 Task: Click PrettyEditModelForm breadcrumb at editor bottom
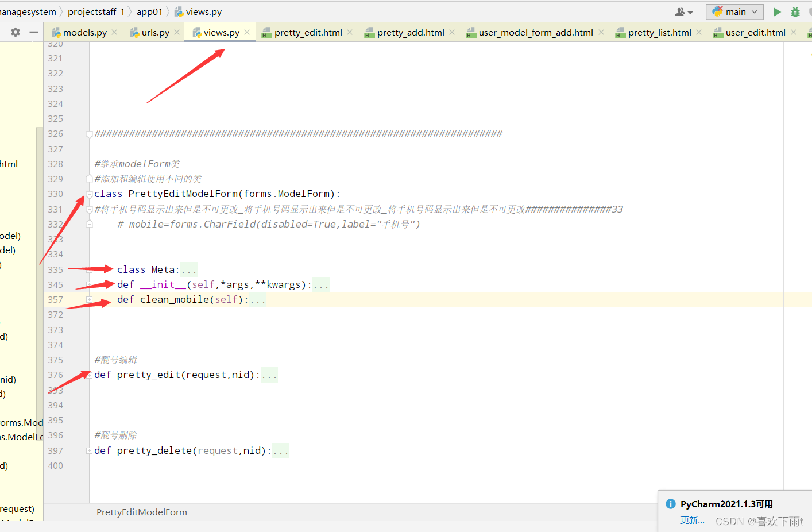(x=142, y=512)
